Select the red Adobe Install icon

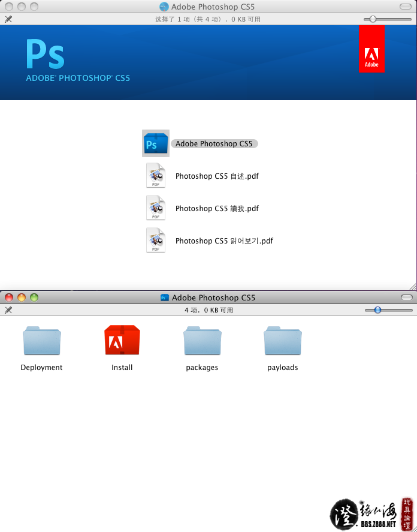[122, 340]
